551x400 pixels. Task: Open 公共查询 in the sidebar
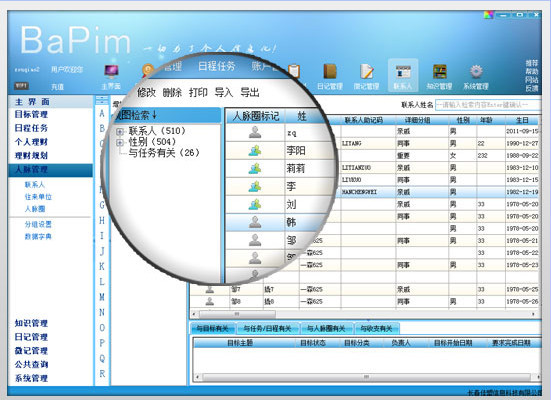click(x=31, y=364)
